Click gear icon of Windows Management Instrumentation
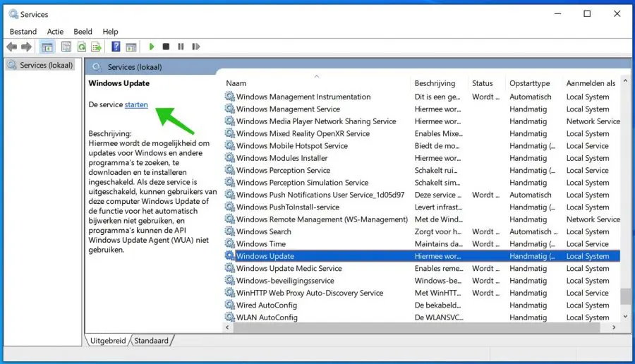This screenshot has width=635, height=364. click(229, 97)
